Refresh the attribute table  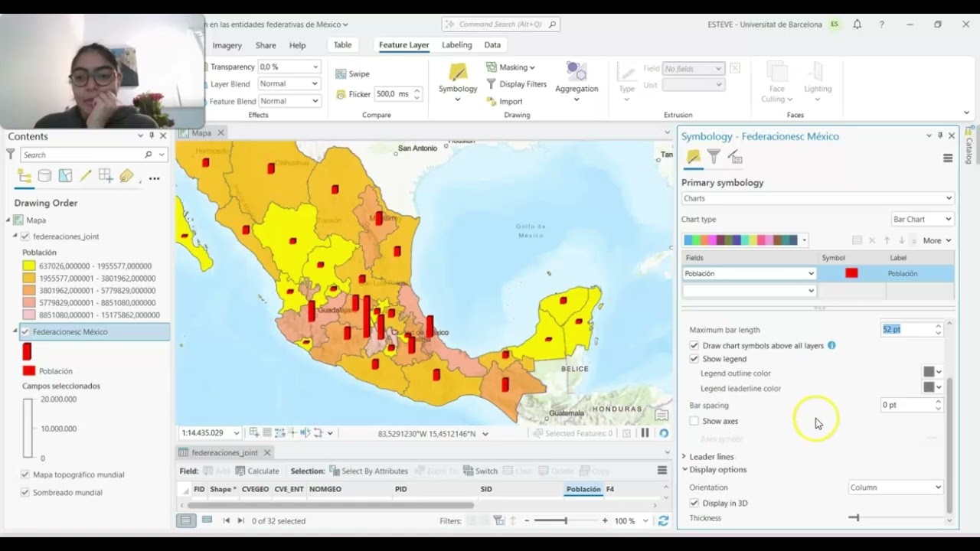(x=663, y=521)
